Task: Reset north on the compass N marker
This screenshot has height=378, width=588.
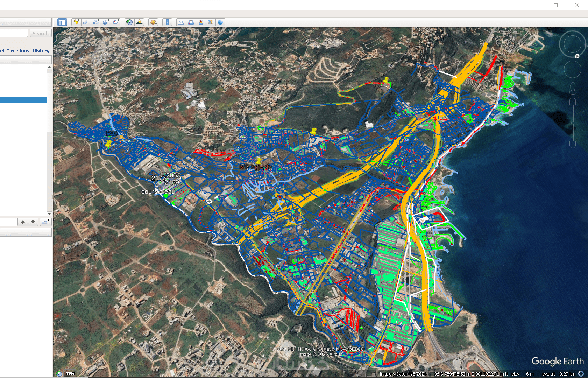Action: (577, 56)
